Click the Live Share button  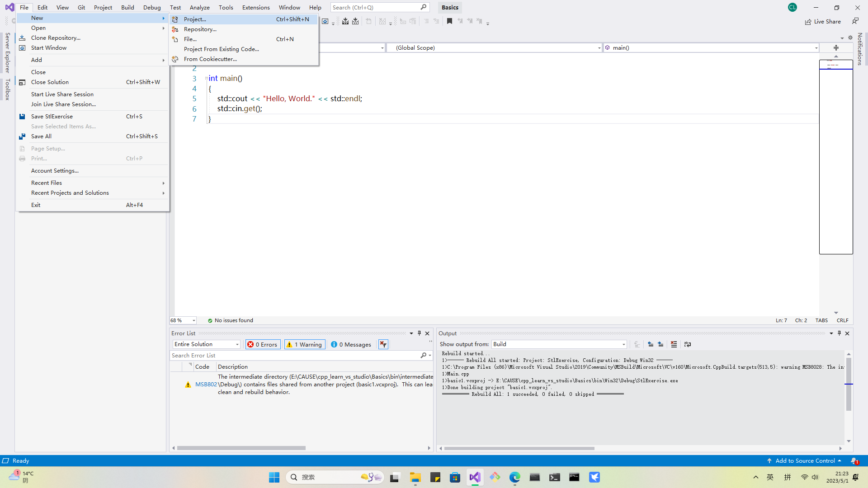pos(823,22)
